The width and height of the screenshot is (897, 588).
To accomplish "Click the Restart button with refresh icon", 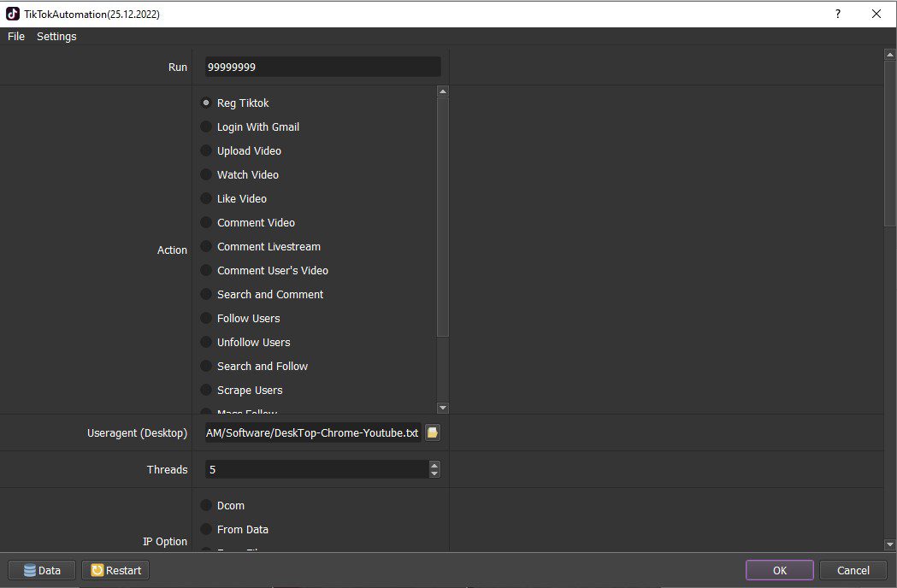I will pyautogui.click(x=115, y=570).
